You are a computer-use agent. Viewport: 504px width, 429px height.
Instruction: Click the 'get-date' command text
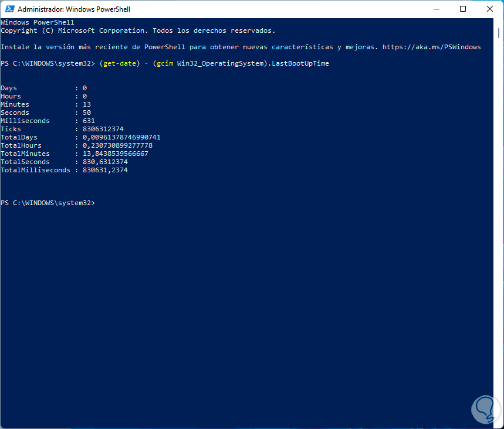pyautogui.click(x=120, y=63)
